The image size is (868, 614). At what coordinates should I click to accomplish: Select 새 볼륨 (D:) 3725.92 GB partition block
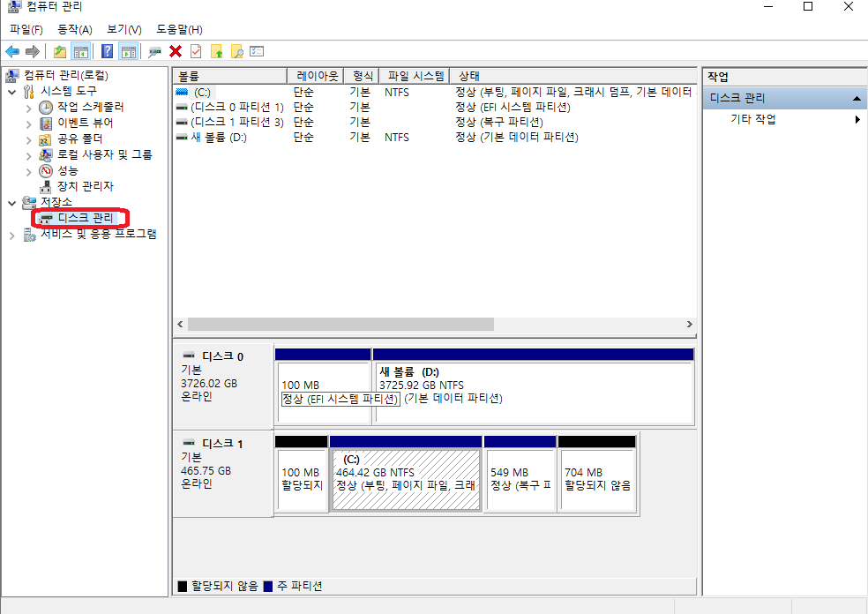[x=533, y=386]
